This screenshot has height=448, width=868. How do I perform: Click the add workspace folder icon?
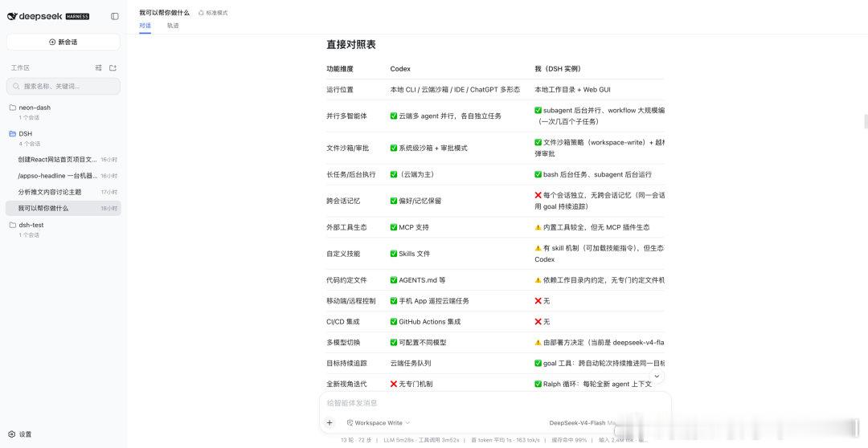point(113,68)
